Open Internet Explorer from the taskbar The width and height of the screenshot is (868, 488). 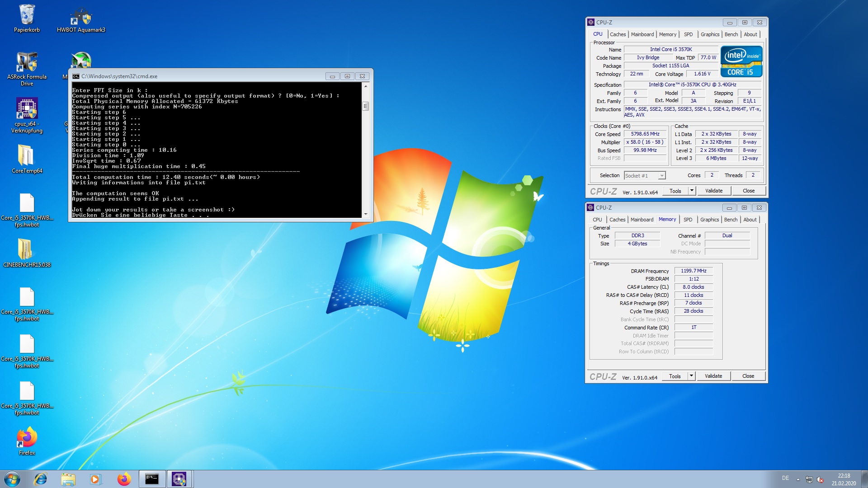(x=41, y=479)
